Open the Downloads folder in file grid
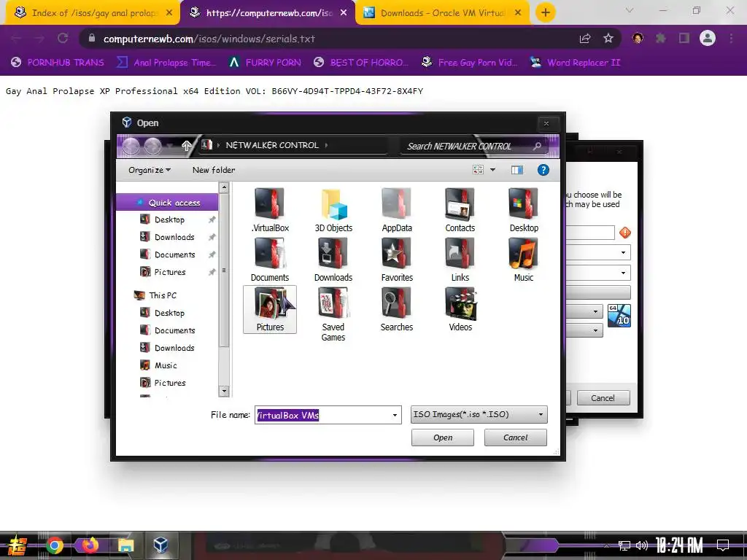 click(333, 260)
